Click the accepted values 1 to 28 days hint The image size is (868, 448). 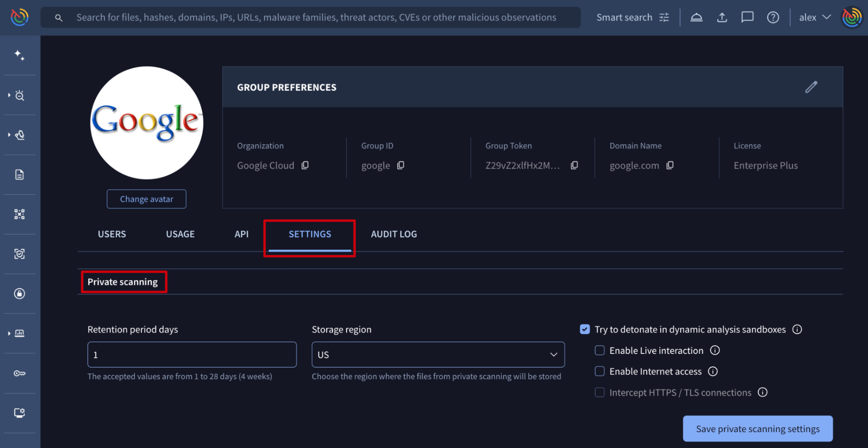[x=180, y=376]
